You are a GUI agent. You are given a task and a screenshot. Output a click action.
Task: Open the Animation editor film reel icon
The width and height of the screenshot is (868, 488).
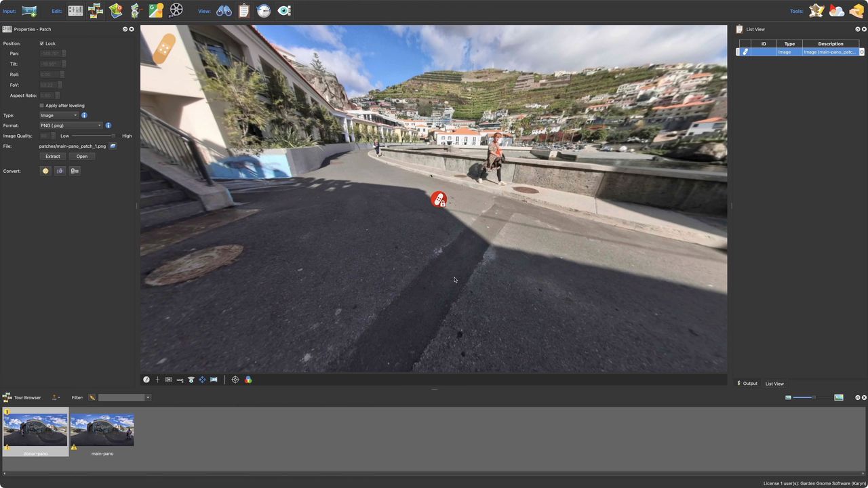[x=176, y=10]
